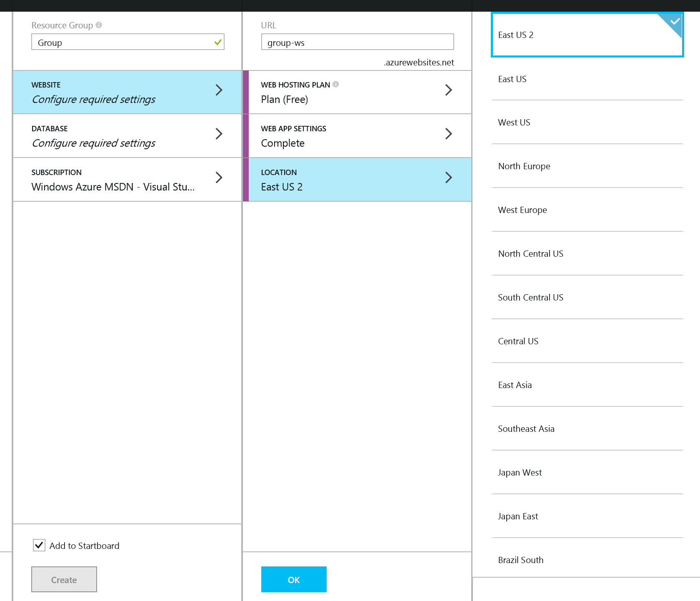The image size is (700, 601).
Task: Click the Resource Group info icon
Action: coord(99,25)
